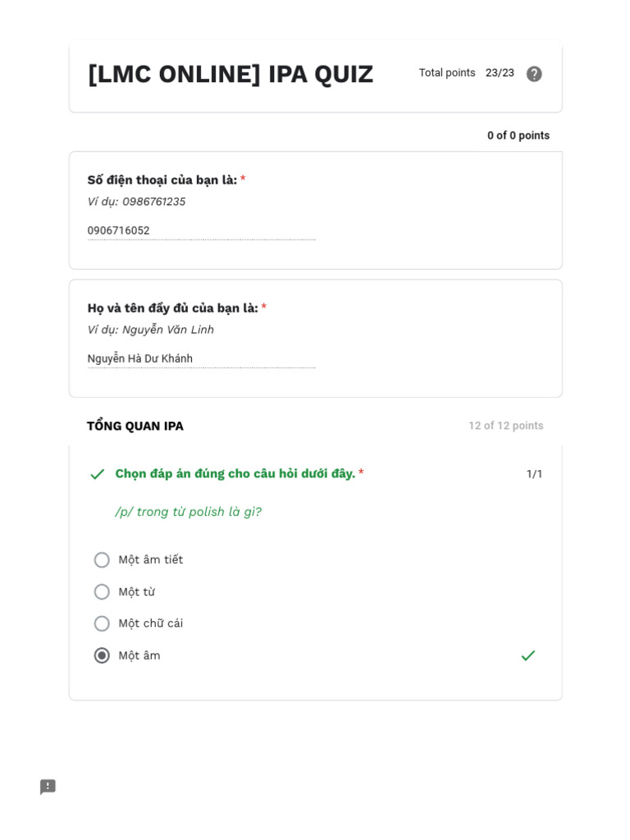Image resolution: width=630 pixels, height=840 pixels.
Task: Click the LMC ONLINE IPA QUIZ title
Action: 231,74
